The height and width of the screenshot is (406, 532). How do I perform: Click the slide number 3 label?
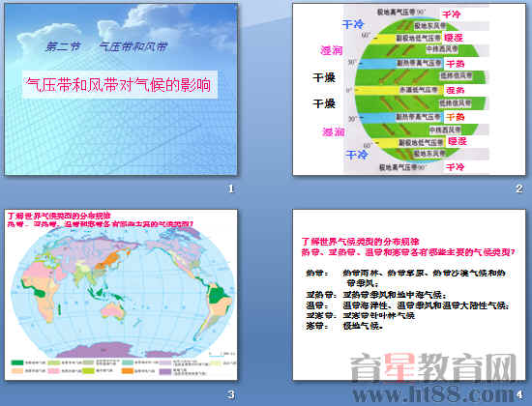(x=231, y=394)
